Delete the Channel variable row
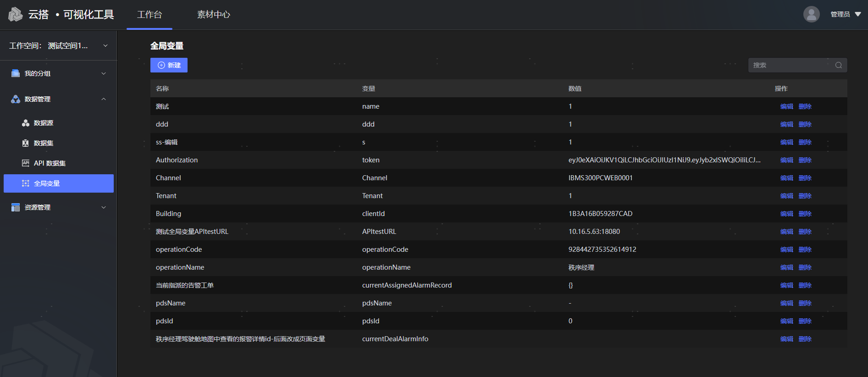The height and width of the screenshot is (377, 868). (x=805, y=178)
